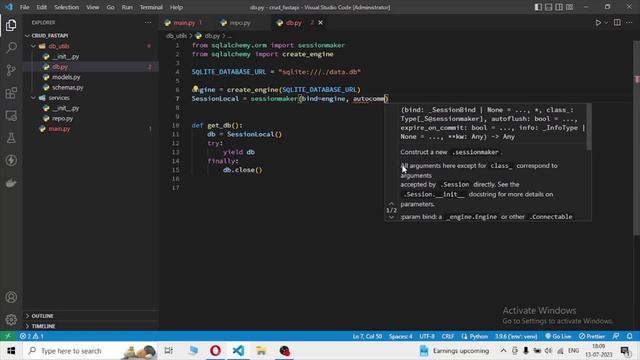This screenshot has width=640, height=360.
Task: Open the Manage gear menu
Action: (11, 319)
